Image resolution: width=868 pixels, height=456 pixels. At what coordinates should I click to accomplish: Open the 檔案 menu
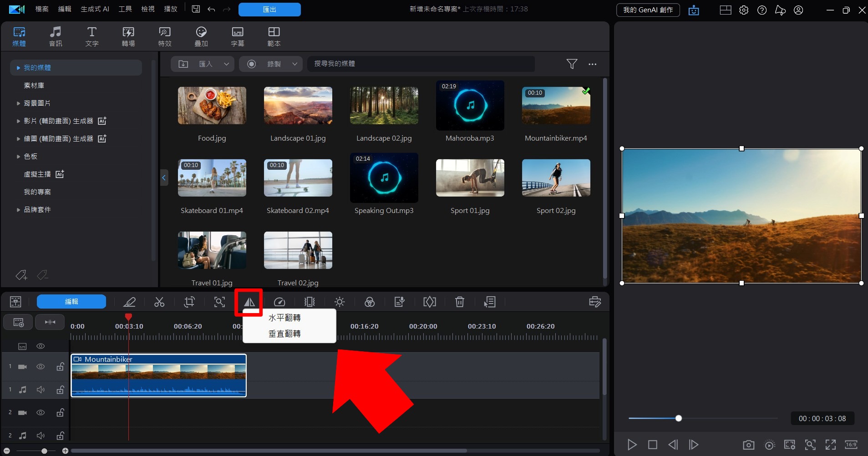tap(42, 9)
